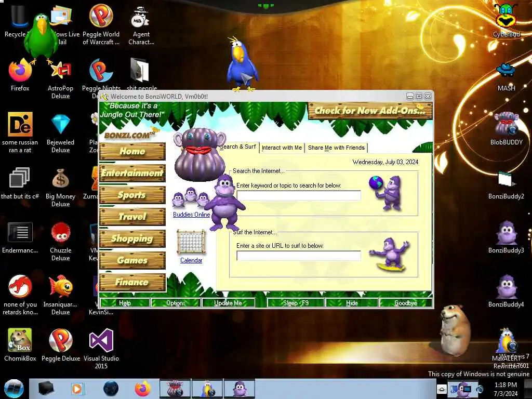The width and height of the screenshot is (532, 399).
Task: Switch to Search & Surf tab
Action: click(x=238, y=147)
